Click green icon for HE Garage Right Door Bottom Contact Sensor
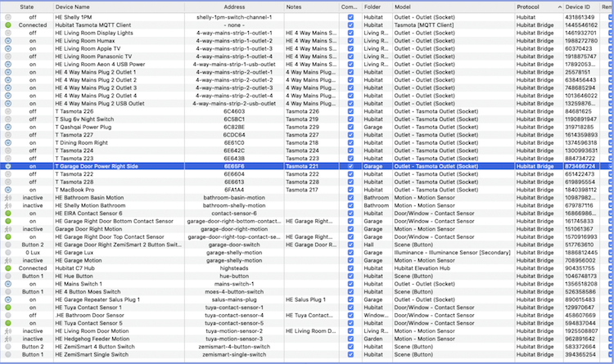 8,221
